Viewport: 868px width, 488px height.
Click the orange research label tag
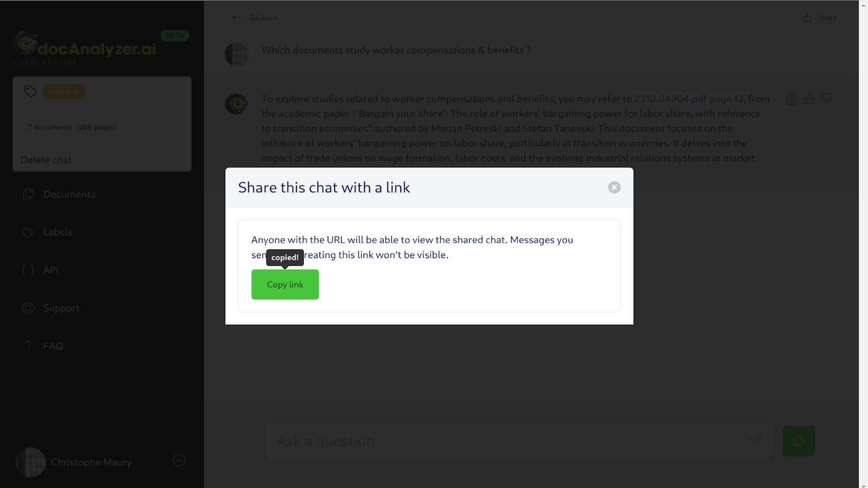64,92
